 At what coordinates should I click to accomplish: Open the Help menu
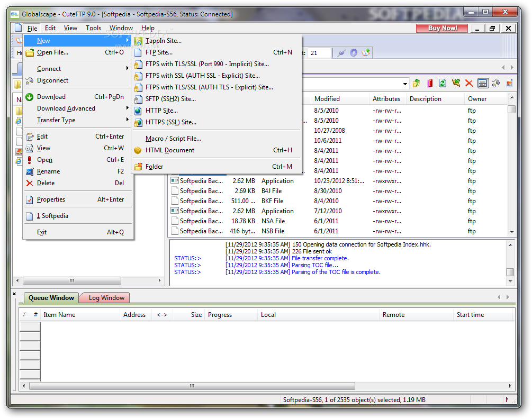click(148, 28)
